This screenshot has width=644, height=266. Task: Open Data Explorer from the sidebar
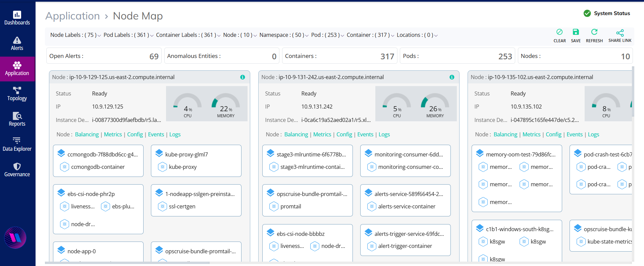pyautogui.click(x=17, y=145)
